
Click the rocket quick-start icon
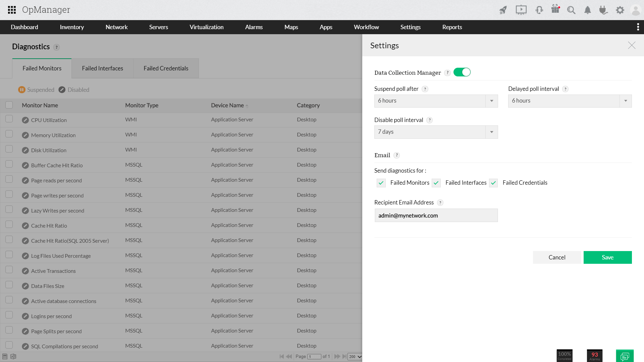pos(503,10)
